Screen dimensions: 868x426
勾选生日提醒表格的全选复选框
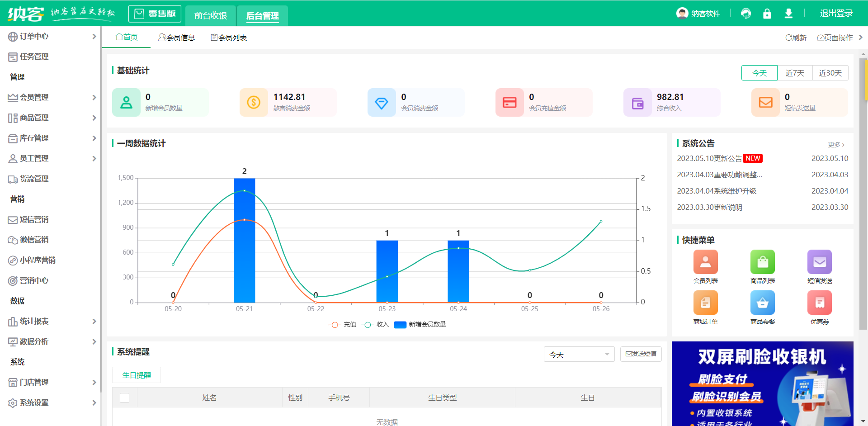[124, 398]
